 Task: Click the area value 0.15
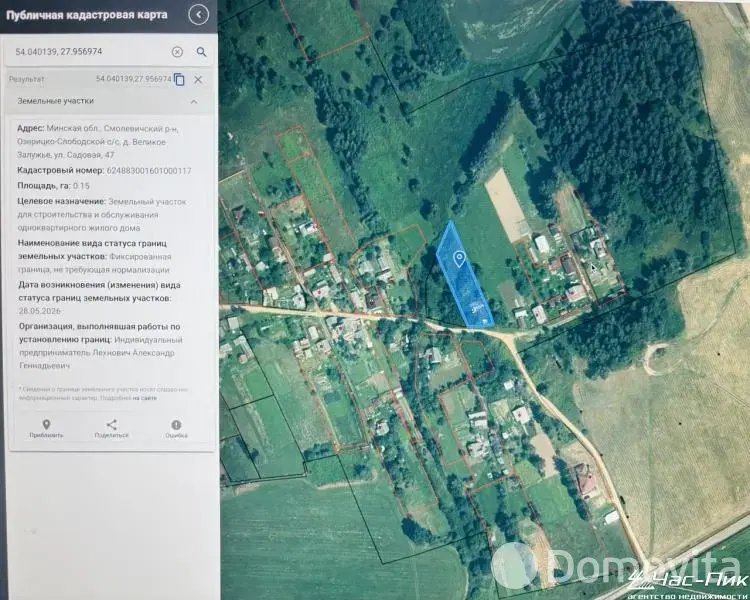(x=81, y=186)
